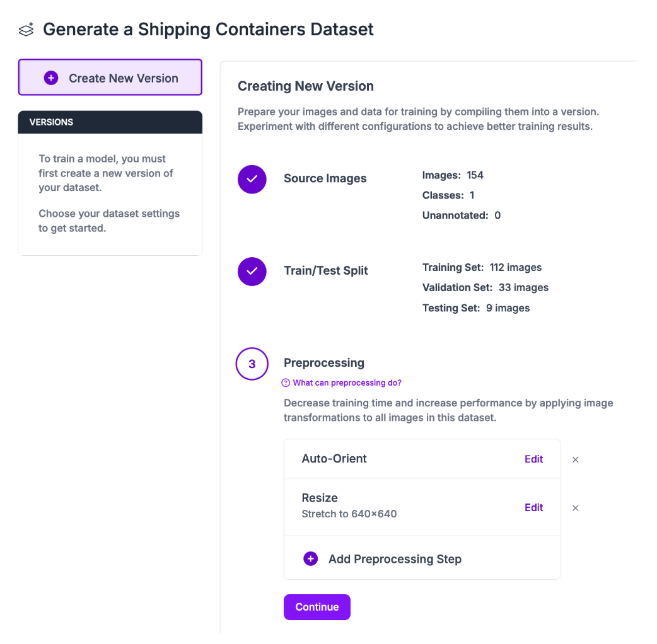The width and height of the screenshot is (657, 644).
Task: Edit the Resize step settings
Action: (x=533, y=507)
